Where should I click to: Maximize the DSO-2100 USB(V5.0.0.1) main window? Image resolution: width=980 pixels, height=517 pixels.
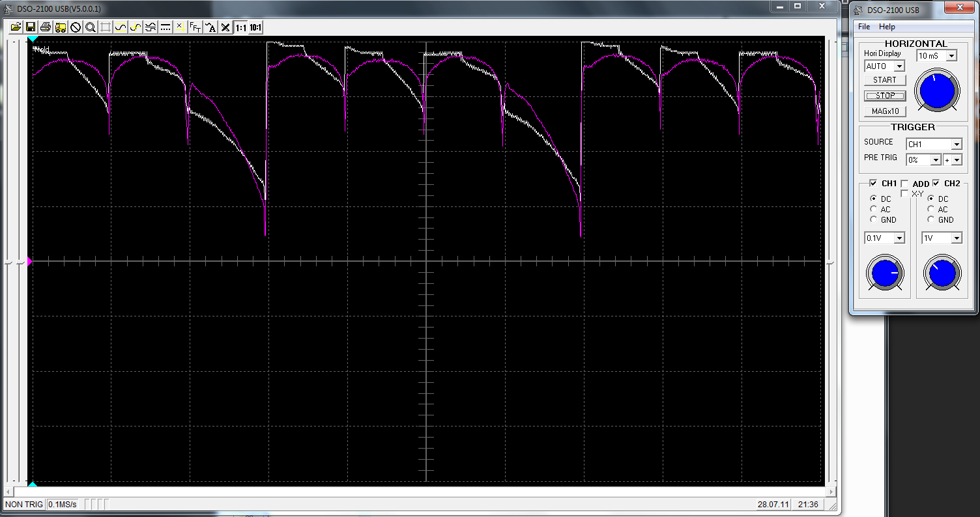pos(798,6)
